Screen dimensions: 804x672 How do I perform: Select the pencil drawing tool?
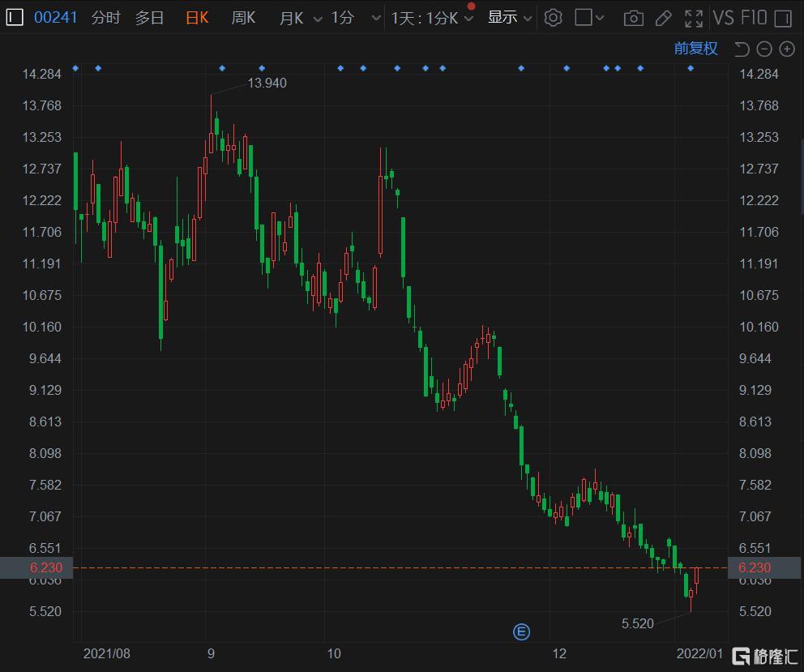tap(663, 17)
